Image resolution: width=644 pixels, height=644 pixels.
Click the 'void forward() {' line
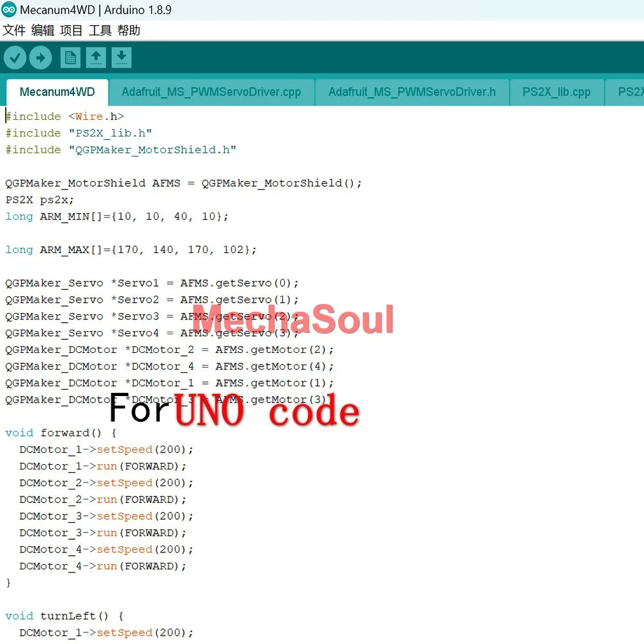(61, 433)
